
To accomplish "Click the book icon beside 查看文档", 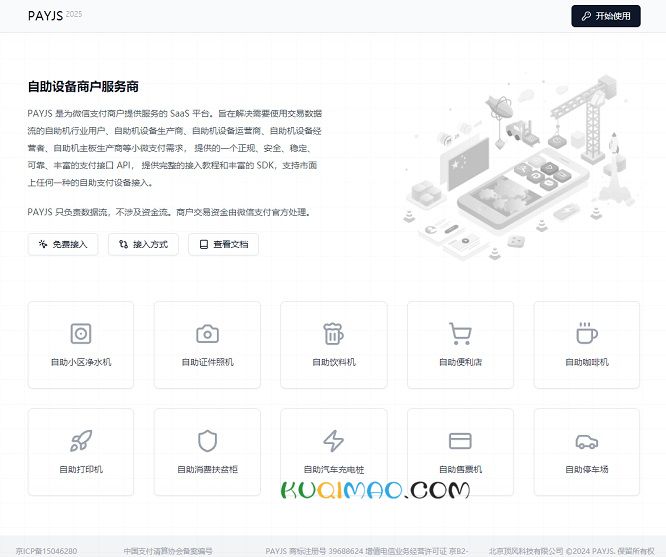I will click(x=204, y=244).
